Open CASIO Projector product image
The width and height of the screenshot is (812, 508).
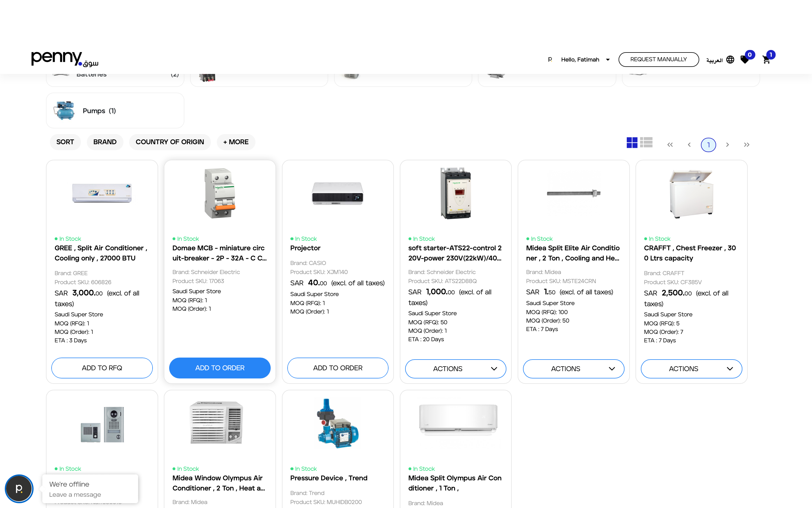337,193
